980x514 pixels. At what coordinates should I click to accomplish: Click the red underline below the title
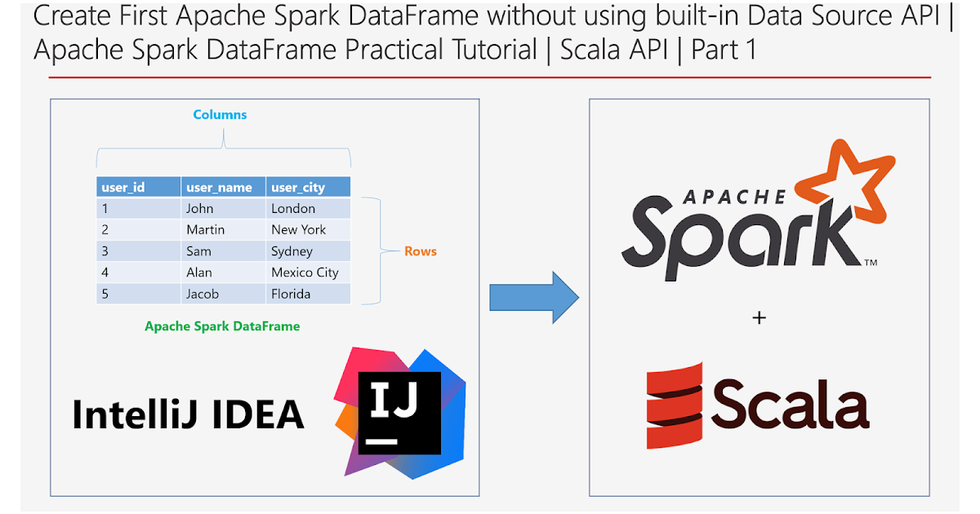[490, 75]
